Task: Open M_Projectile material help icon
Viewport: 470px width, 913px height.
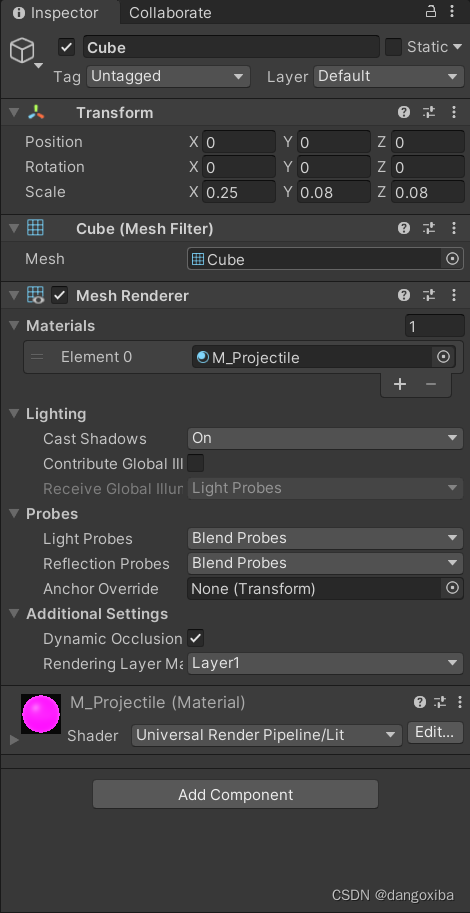Action: point(420,702)
